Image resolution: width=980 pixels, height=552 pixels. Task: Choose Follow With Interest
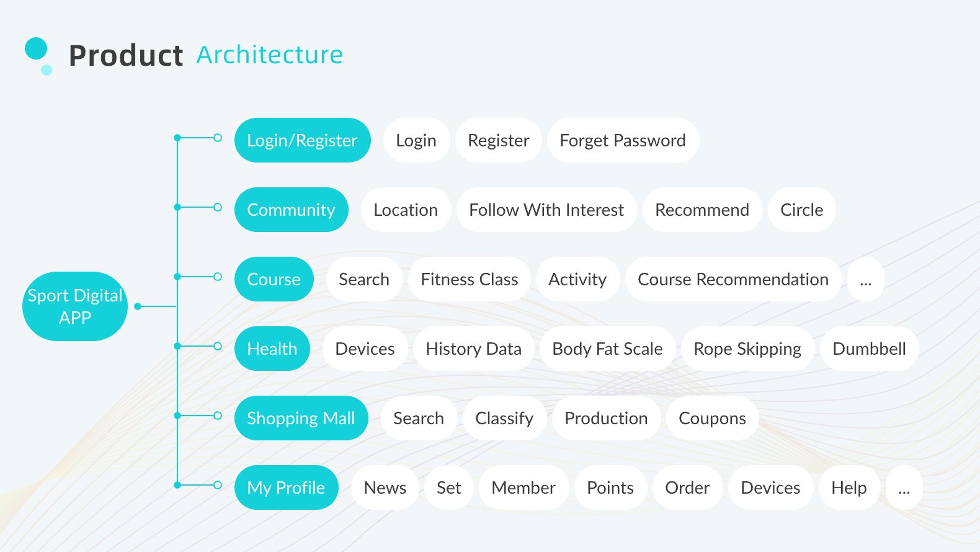coord(546,210)
